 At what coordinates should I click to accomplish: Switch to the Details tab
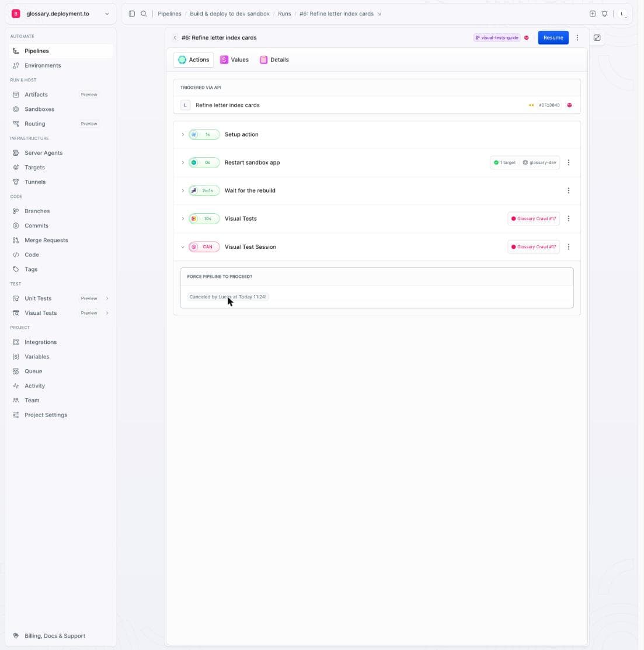tap(274, 60)
